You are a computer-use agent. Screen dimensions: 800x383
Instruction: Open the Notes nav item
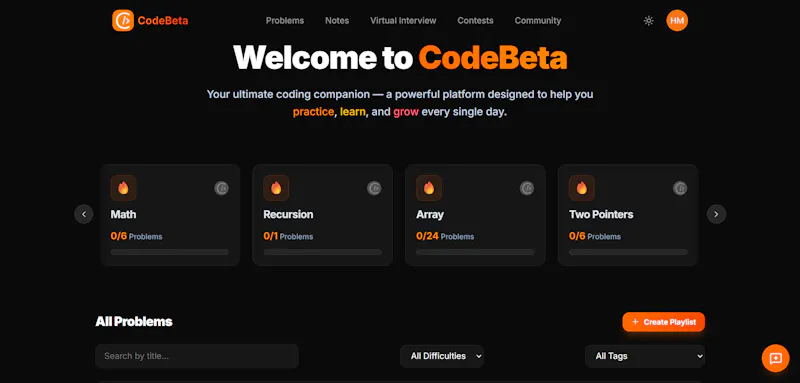(x=337, y=21)
